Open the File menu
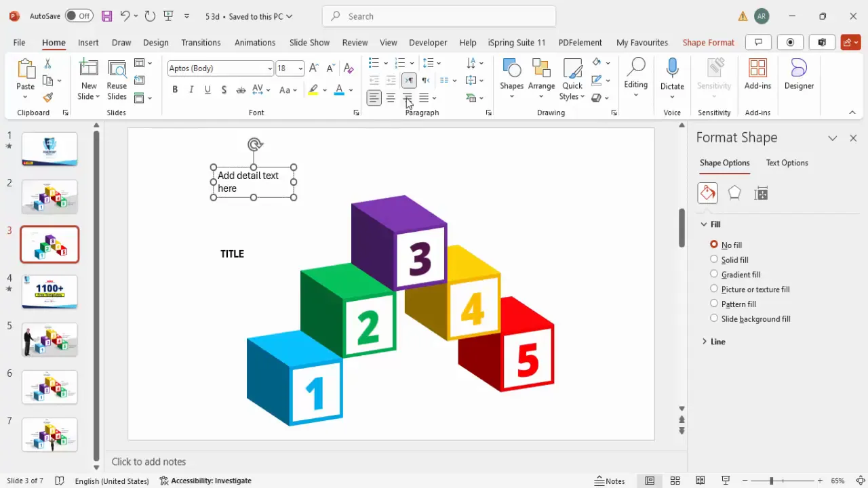 [x=19, y=42]
